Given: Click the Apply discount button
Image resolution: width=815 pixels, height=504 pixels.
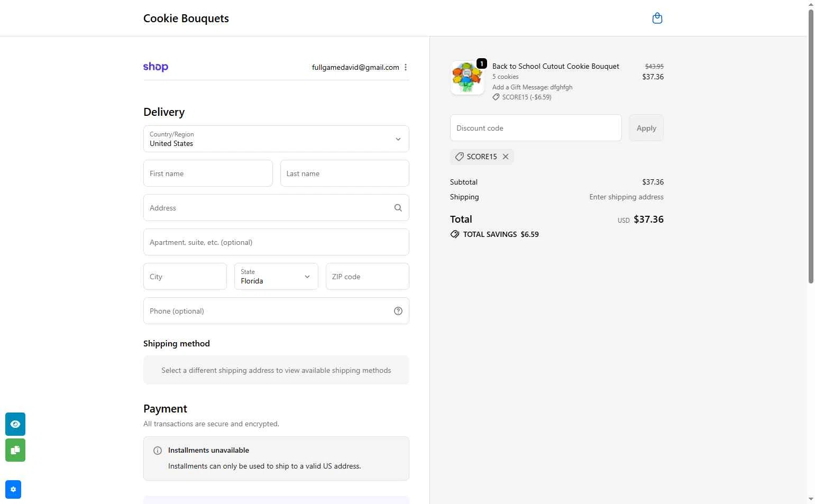Looking at the screenshot, I should point(646,128).
